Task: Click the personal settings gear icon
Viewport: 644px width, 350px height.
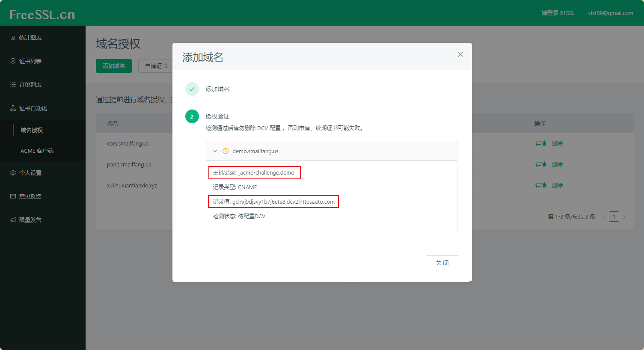Action: tap(13, 173)
